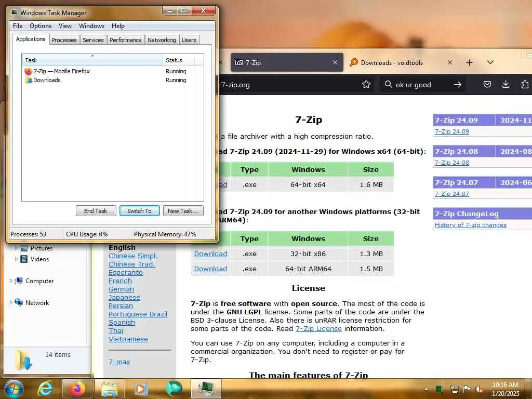Switch to the Processes tab
Screen dimensions: 532x399
[64, 40]
